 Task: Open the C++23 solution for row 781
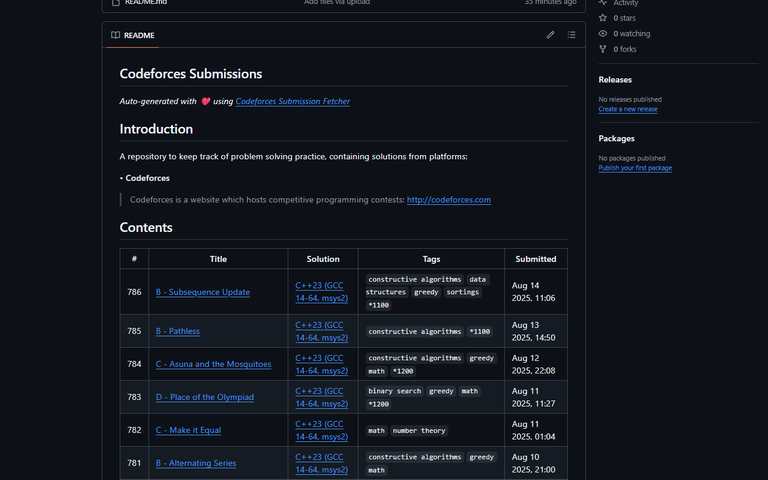(x=322, y=463)
